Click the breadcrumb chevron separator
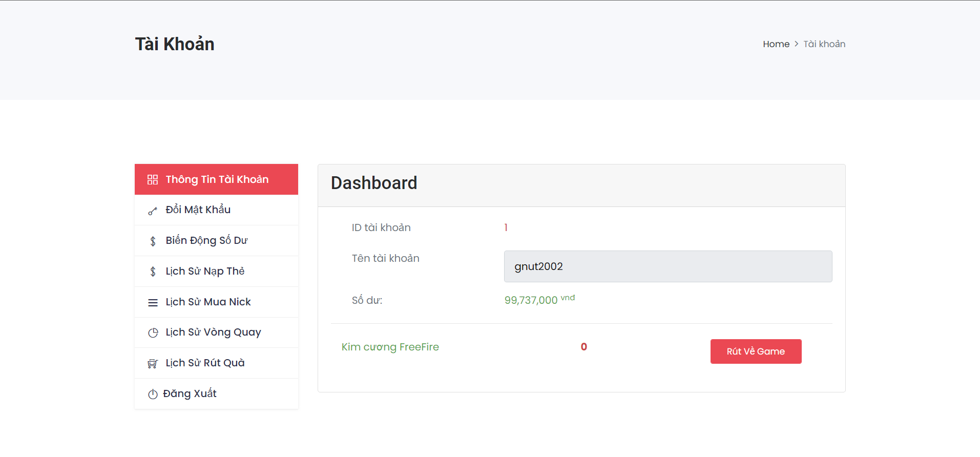 (x=797, y=44)
